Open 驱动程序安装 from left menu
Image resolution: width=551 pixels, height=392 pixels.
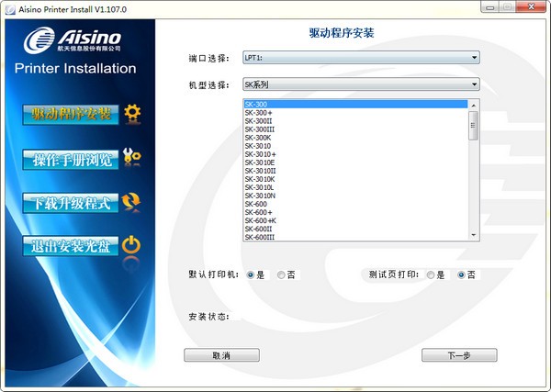[71, 115]
